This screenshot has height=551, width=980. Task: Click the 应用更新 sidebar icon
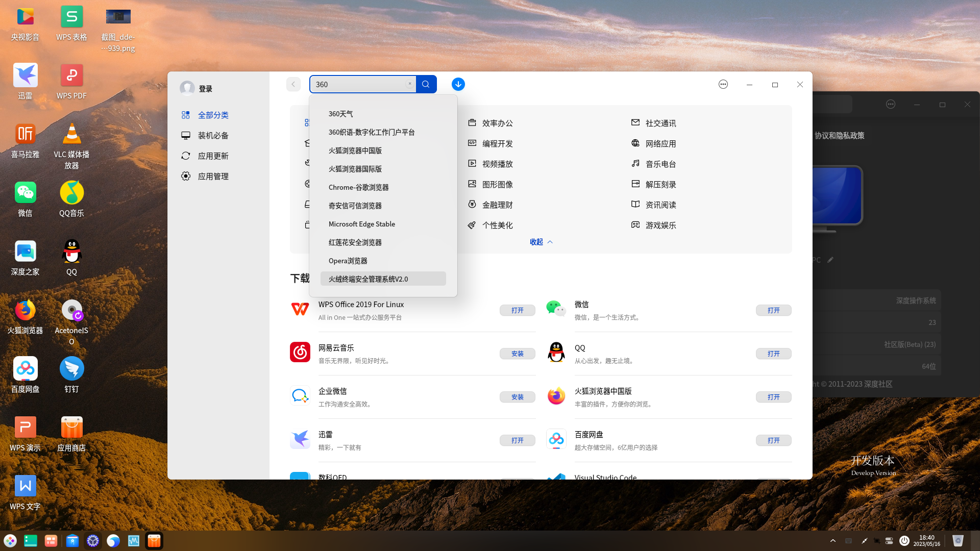186,156
